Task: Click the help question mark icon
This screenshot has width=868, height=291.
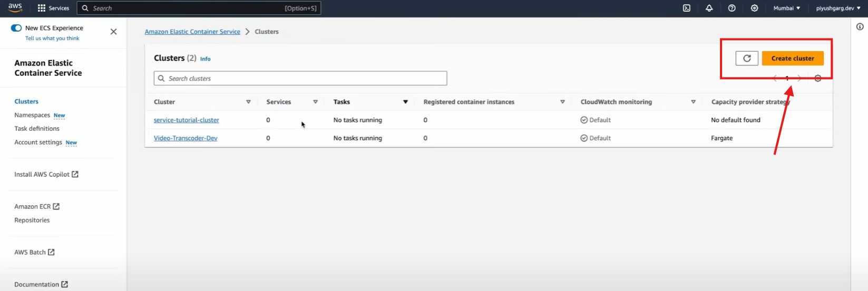Action: click(732, 8)
